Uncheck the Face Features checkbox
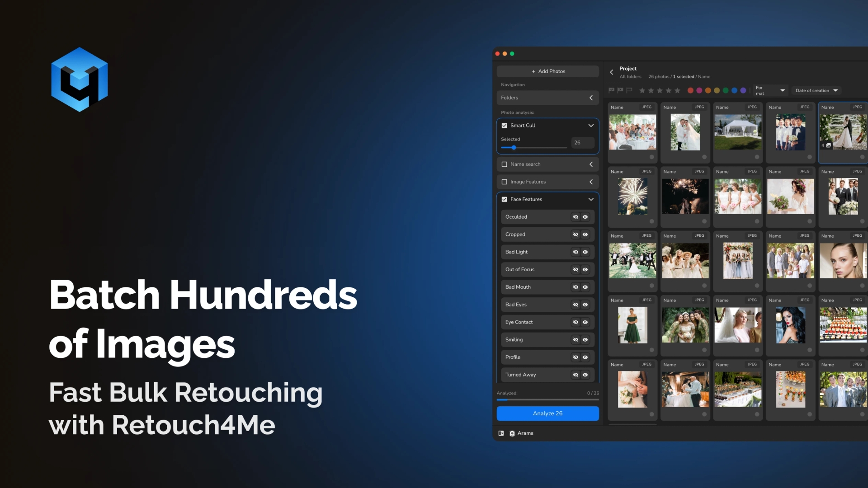Viewport: 868px width, 488px height. coord(505,199)
